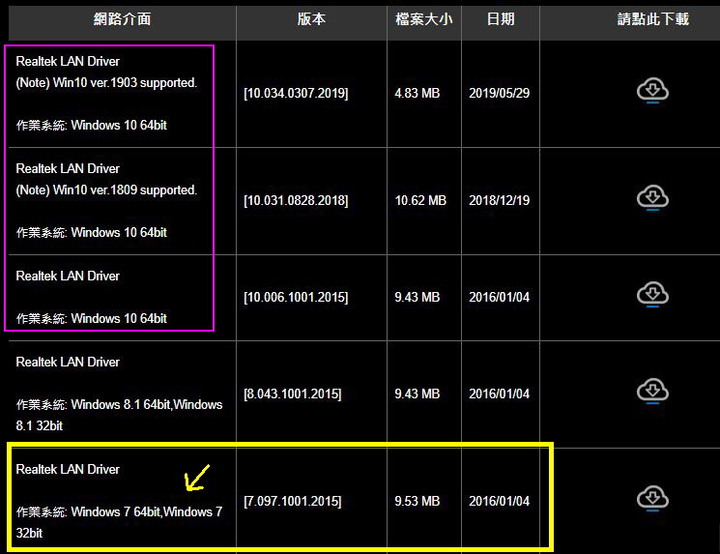Download Realtek LAN driver version 10.006.1001.2015
Image resolution: width=720 pixels, height=554 pixels.
652,294
